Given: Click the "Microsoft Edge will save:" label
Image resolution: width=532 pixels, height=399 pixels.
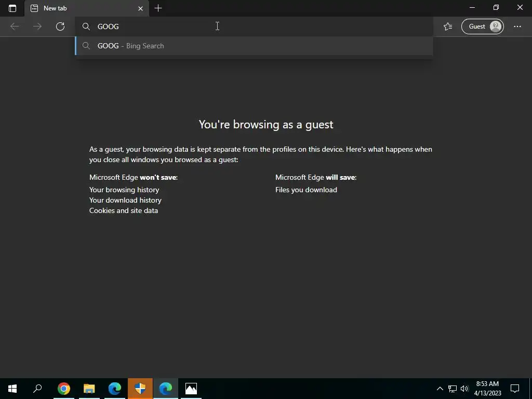Looking at the screenshot, I should coord(316,177).
